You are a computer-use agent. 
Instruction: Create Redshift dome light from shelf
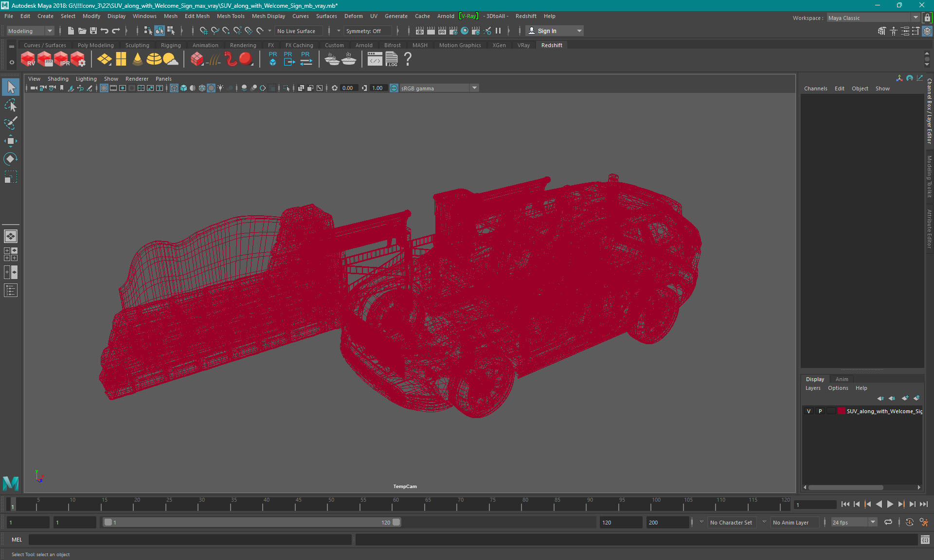pyautogui.click(x=154, y=59)
